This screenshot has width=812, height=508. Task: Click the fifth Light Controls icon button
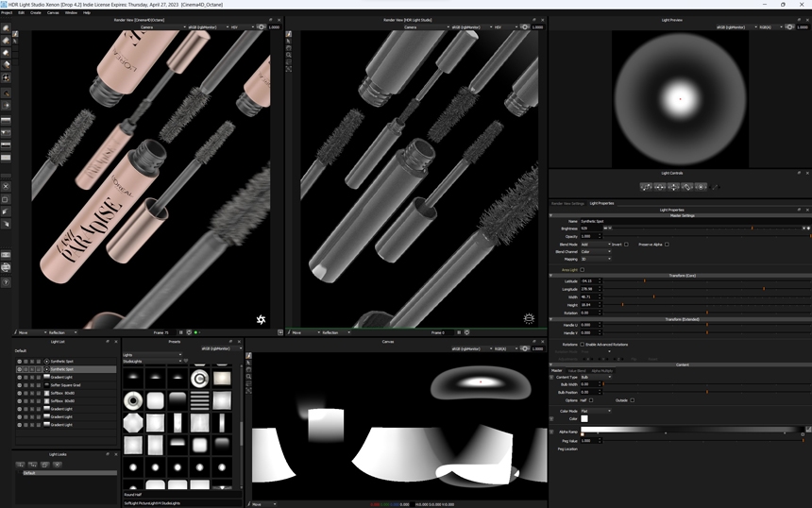click(701, 187)
